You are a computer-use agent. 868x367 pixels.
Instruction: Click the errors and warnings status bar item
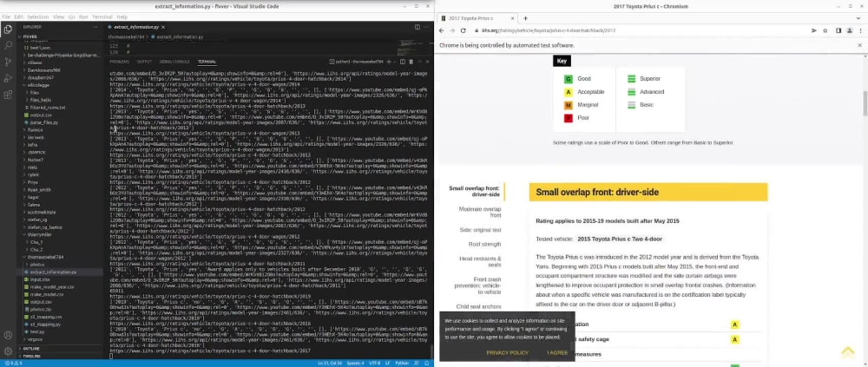(12, 364)
